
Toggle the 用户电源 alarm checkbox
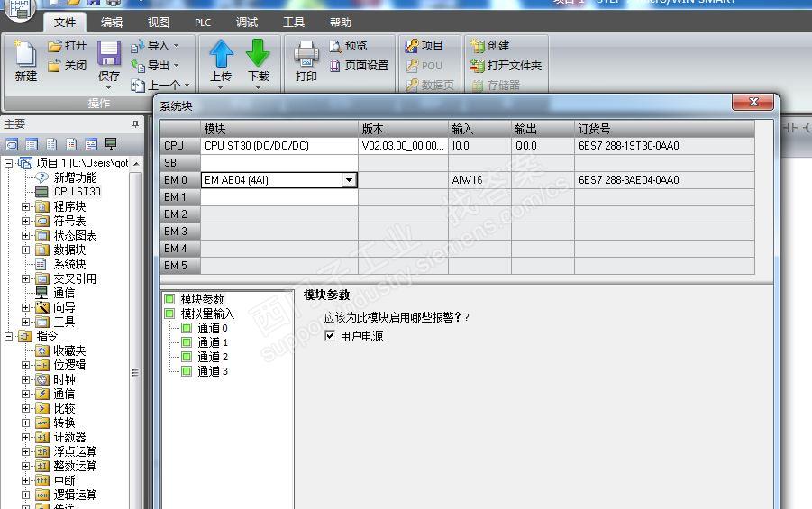(x=329, y=335)
